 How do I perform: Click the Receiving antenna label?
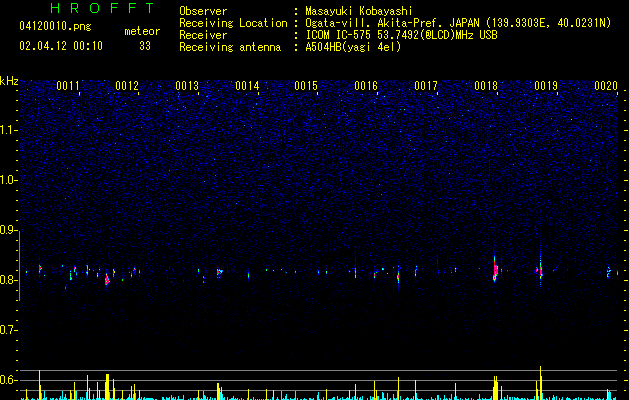(x=230, y=47)
